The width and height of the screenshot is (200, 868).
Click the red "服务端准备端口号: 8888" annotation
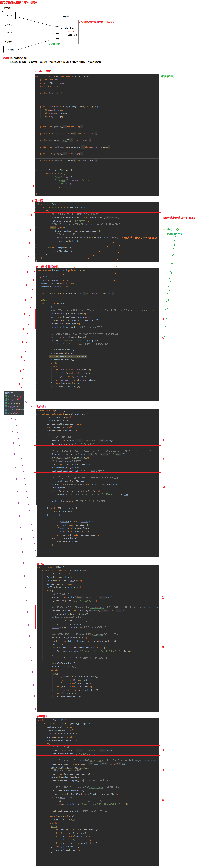tap(178, 218)
